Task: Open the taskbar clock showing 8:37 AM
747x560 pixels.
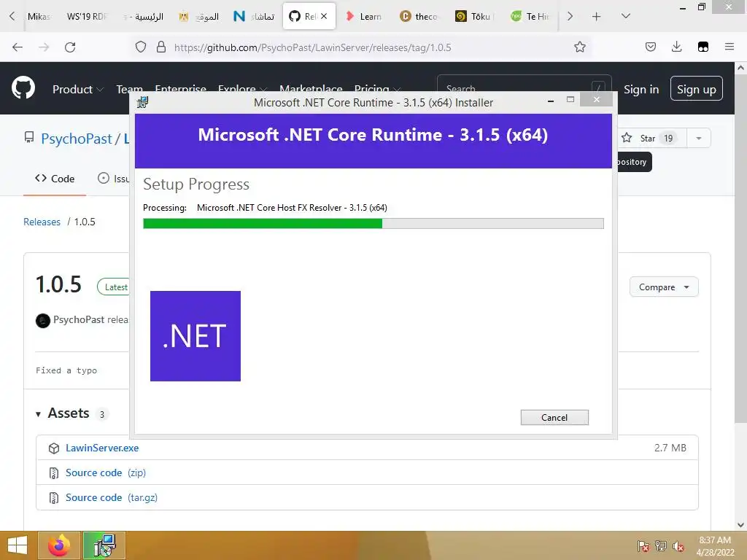Action: (x=715, y=546)
